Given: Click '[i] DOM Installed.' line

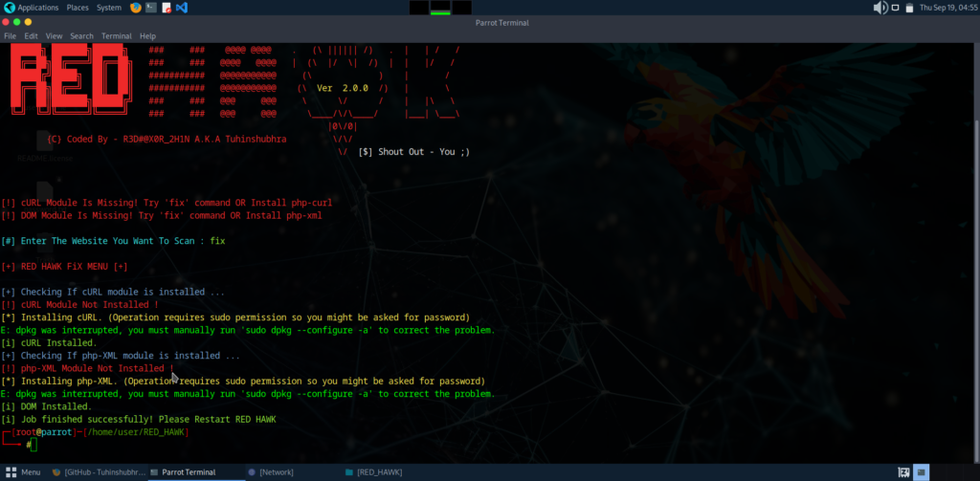Looking at the screenshot, I should [46, 406].
